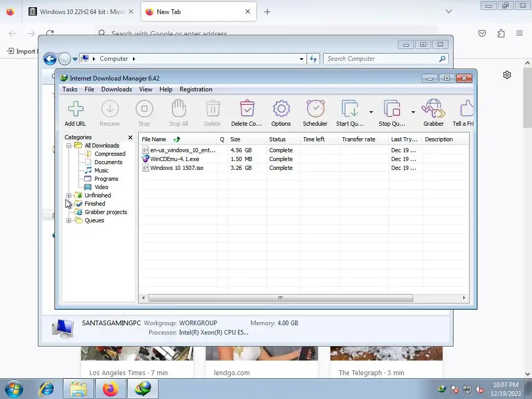Expand the Unfinished category node

click(x=69, y=195)
